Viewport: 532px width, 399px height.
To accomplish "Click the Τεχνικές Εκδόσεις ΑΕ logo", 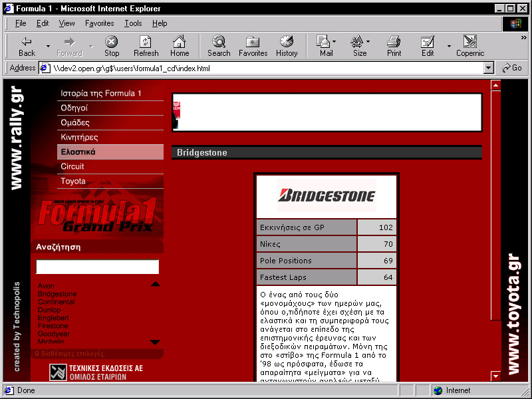I will [x=96, y=372].
